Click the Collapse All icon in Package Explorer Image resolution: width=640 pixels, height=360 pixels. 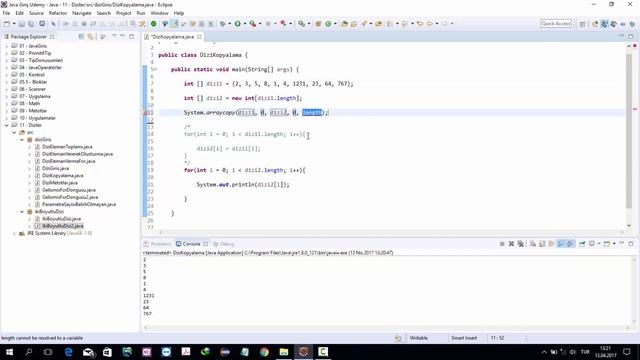click(x=81, y=37)
